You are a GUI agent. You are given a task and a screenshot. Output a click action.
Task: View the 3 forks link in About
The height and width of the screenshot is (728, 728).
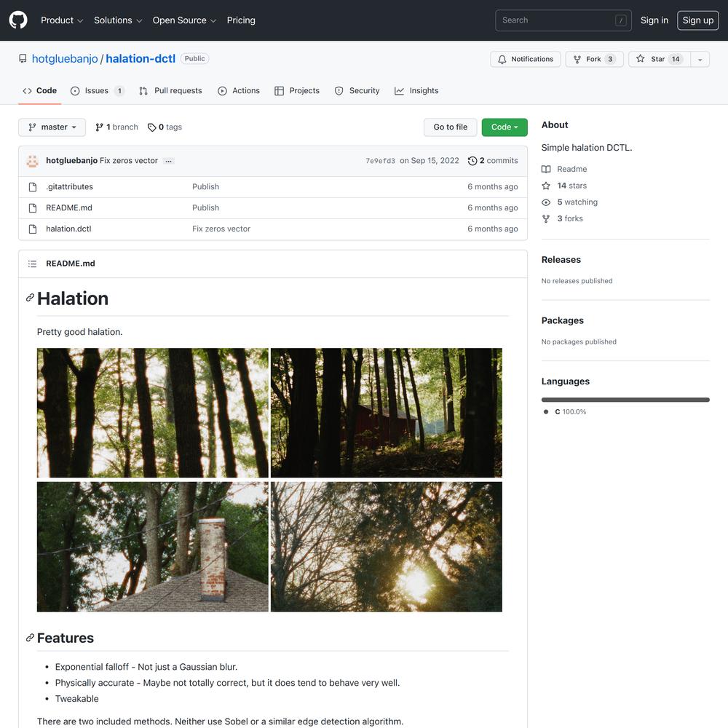562,218
